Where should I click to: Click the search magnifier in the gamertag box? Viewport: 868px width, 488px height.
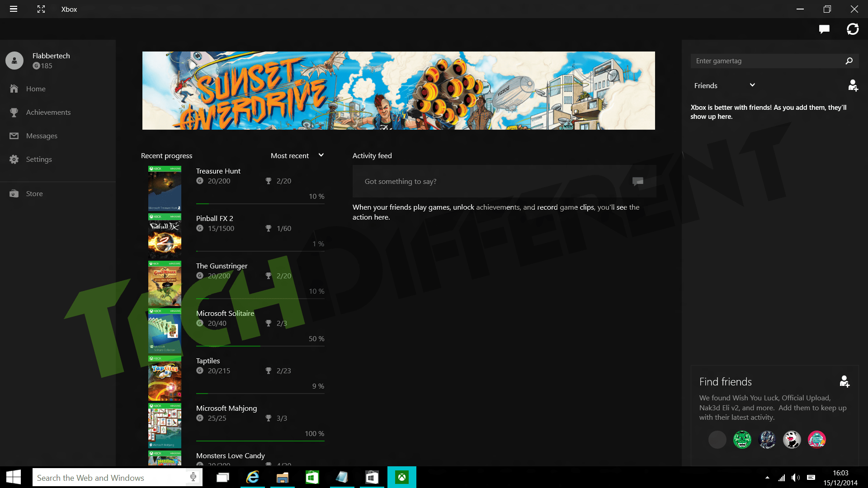point(849,61)
